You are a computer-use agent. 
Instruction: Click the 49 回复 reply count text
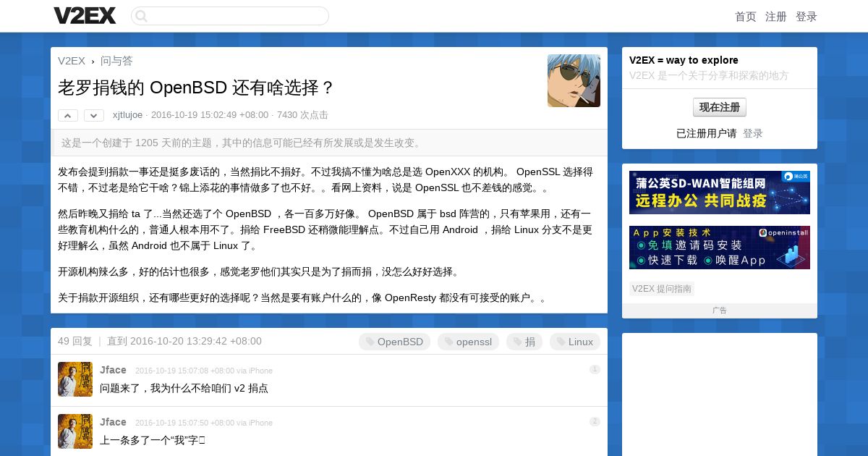[75, 341]
